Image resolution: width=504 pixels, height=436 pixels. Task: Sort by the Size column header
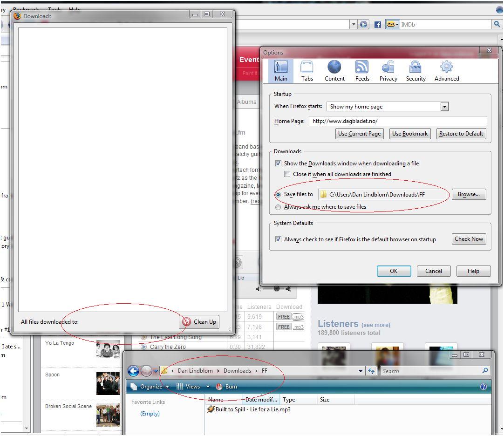point(335,400)
